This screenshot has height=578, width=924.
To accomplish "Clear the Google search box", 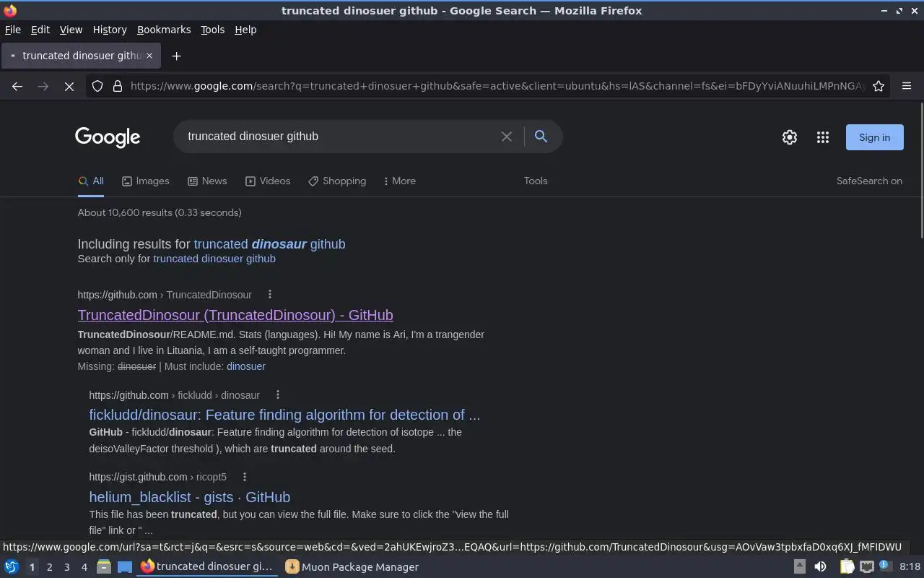I will [507, 137].
